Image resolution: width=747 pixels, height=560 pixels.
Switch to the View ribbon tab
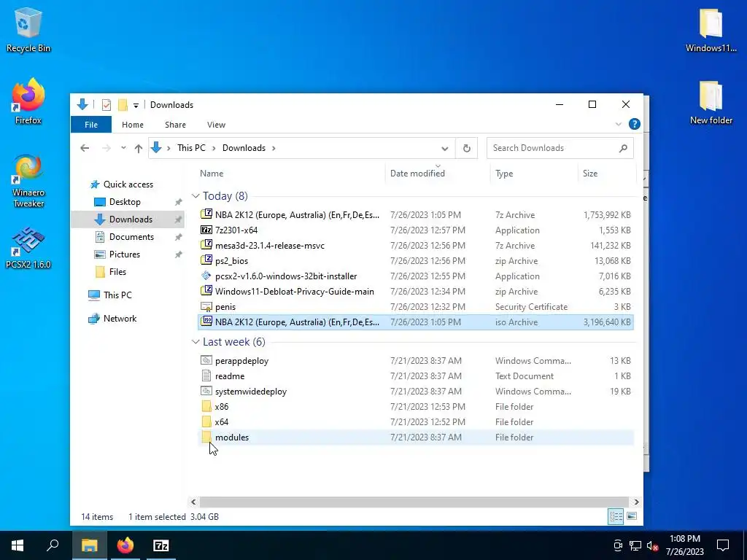(216, 125)
